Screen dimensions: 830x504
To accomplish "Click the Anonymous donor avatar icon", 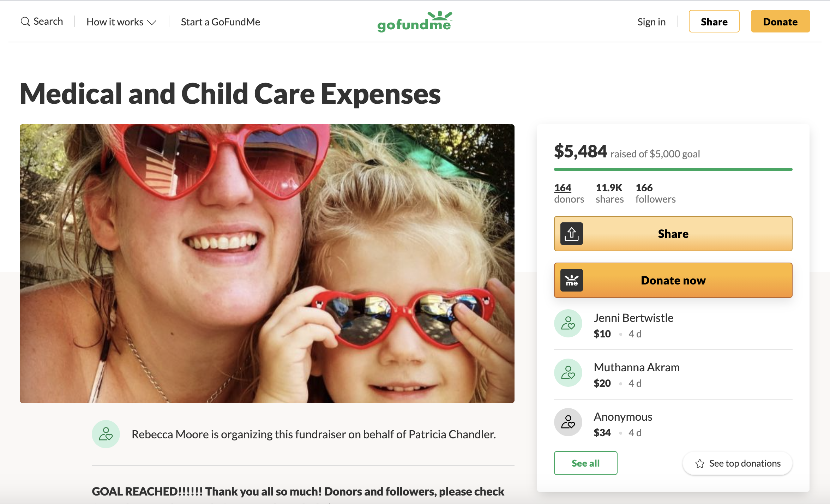I will [x=568, y=422].
